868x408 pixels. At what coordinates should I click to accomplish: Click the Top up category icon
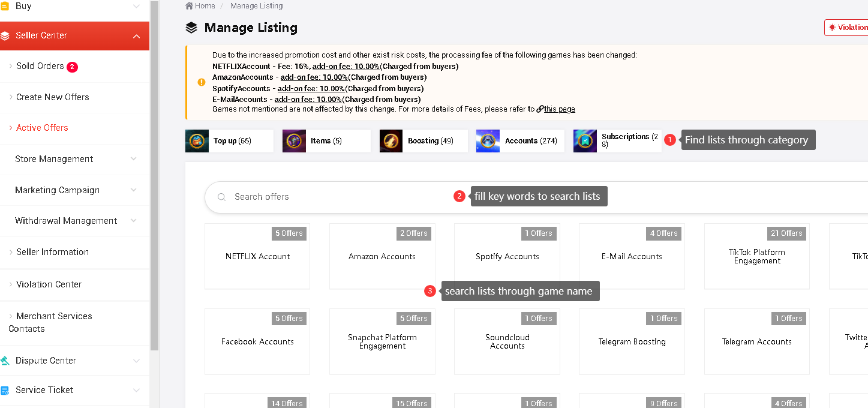(197, 141)
